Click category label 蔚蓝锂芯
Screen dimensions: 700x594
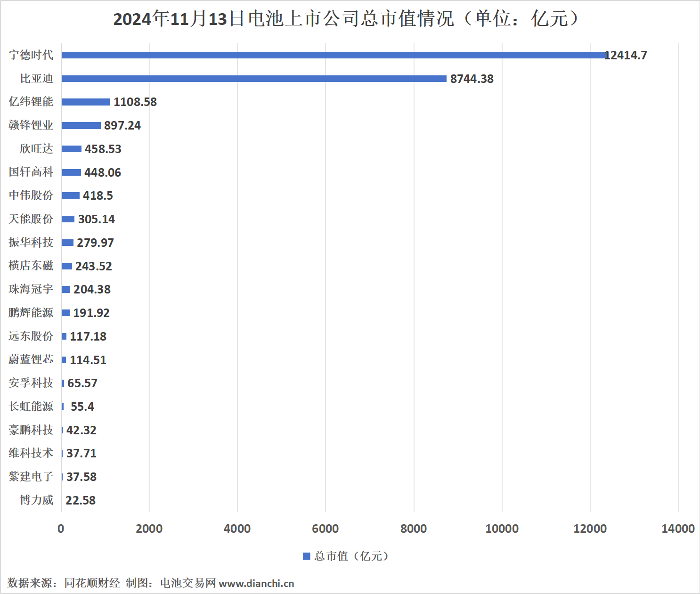31,359
